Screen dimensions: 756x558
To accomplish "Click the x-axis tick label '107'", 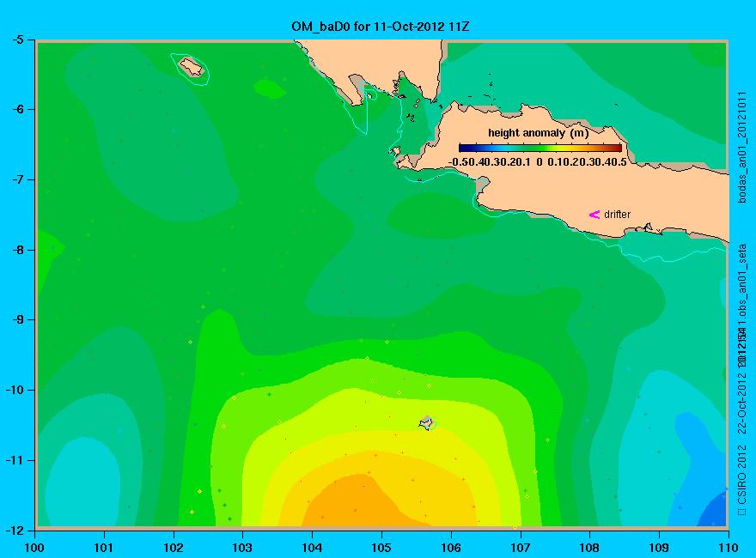I will tap(521, 548).
